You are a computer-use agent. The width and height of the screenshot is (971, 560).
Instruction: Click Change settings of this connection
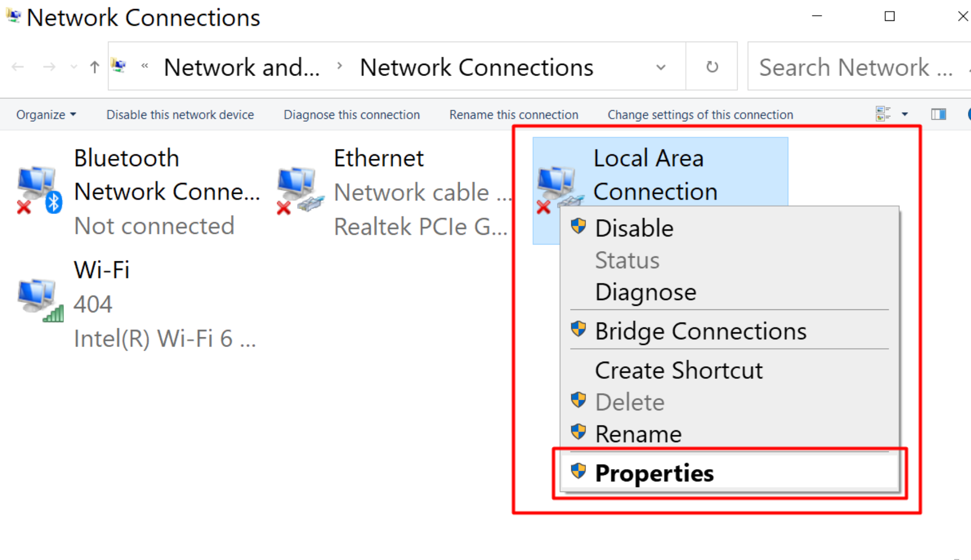pyautogui.click(x=700, y=115)
